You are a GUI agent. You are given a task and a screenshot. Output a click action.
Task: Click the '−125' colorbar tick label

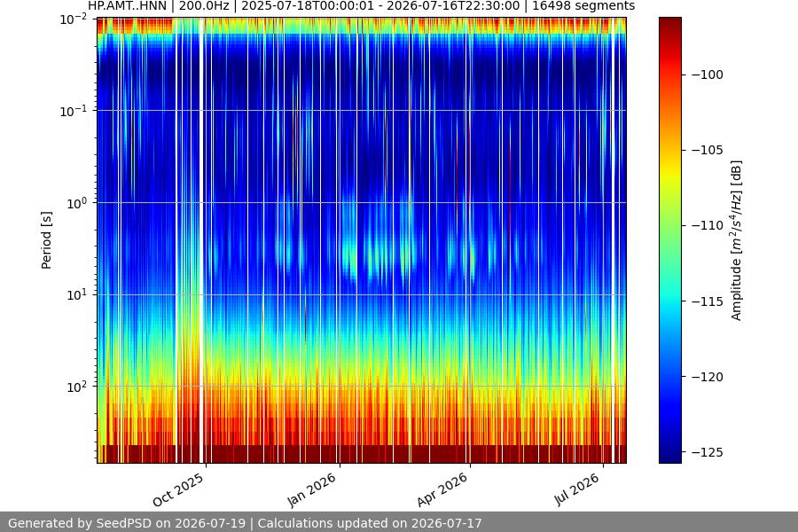coord(708,452)
